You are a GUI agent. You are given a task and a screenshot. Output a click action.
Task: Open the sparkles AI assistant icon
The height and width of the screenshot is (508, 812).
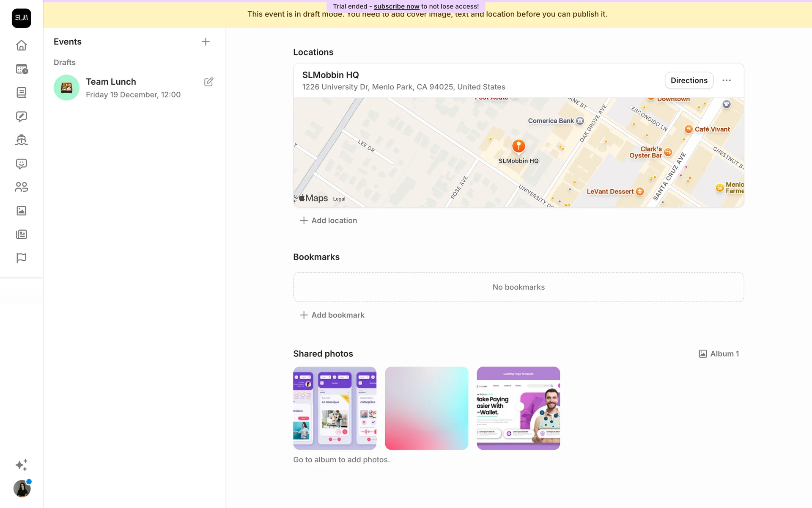[x=21, y=465]
